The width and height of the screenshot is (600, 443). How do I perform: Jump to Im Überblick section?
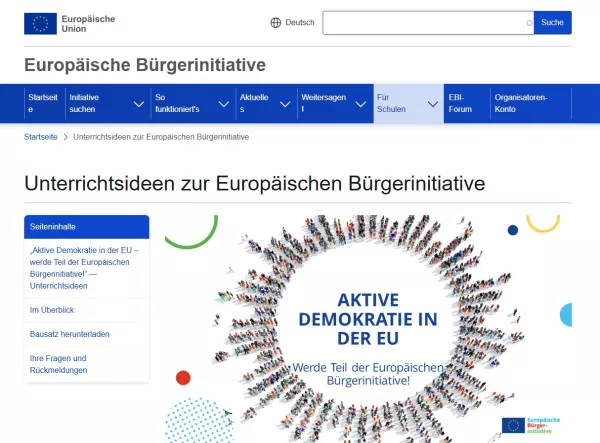point(53,310)
